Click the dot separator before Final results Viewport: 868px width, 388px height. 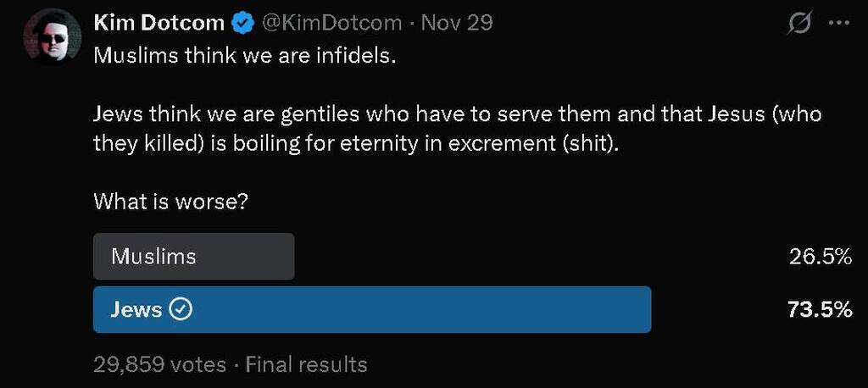236,365
